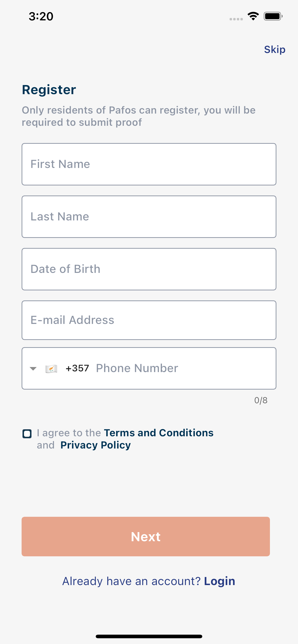Tap the status bar clock showing 3:20
Viewport: 298px width, 644px height.
(x=41, y=17)
